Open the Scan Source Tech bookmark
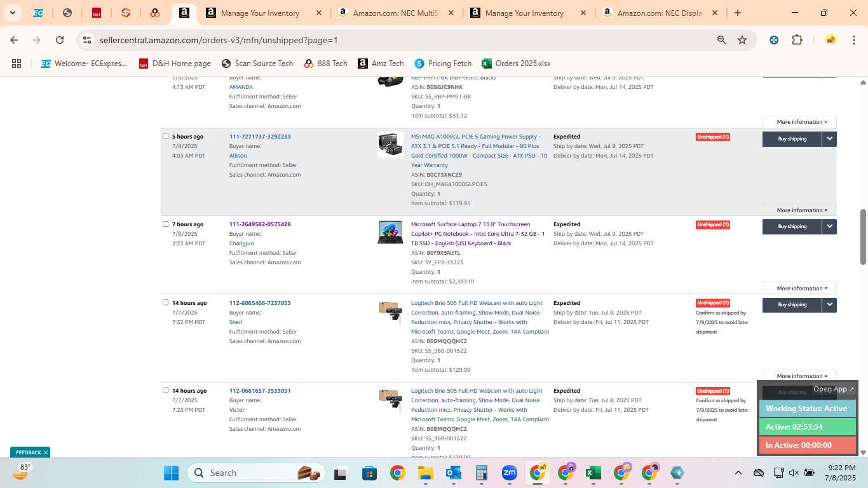Image resolution: width=868 pixels, height=488 pixels. pyautogui.click(x=257, y=64)
